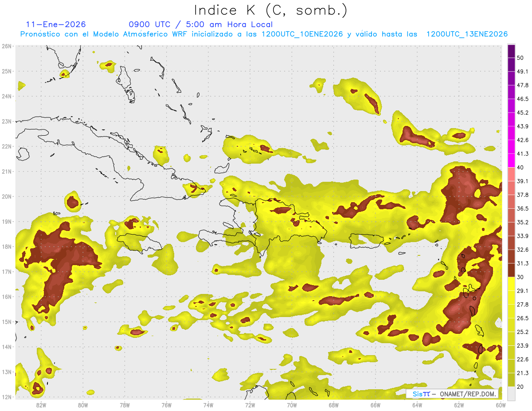Click the "32.6" color scale value
The width and height of the screenshot is (532, 411).
pos(523,250)
